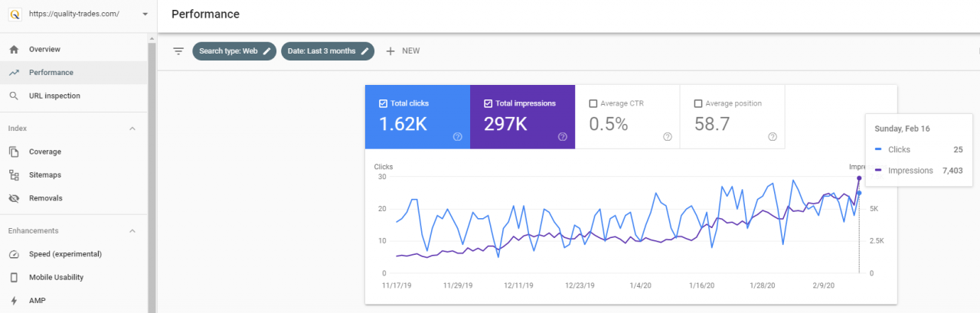
Task: Click the help icon in Average CTR card
Action: (x=667, y=137)
